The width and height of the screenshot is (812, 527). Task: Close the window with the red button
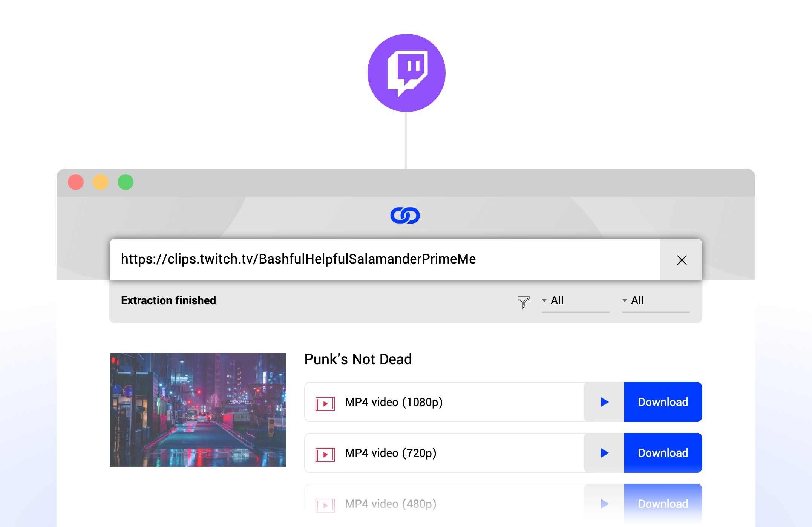[x=76, y=182]
